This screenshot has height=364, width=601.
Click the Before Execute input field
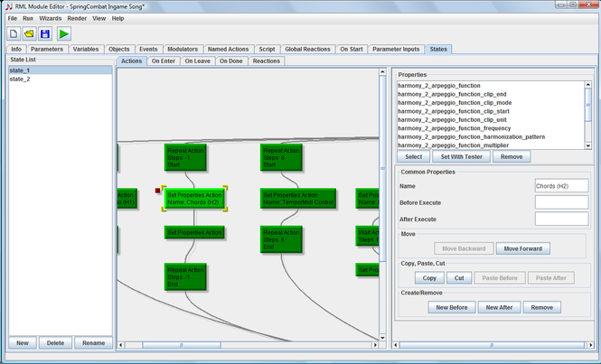pyautogui.click(x=561, y=202)
